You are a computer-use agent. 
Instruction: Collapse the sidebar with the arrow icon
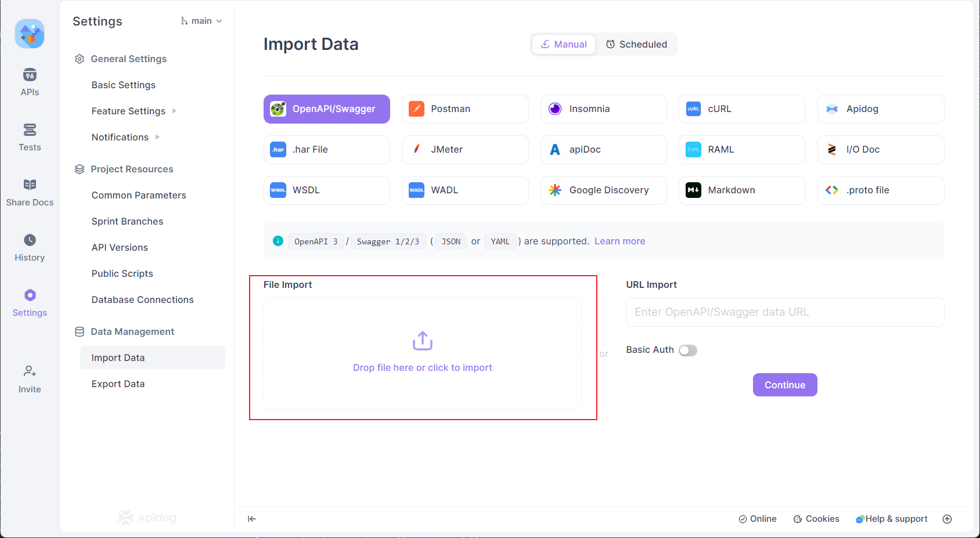(252, 519)
